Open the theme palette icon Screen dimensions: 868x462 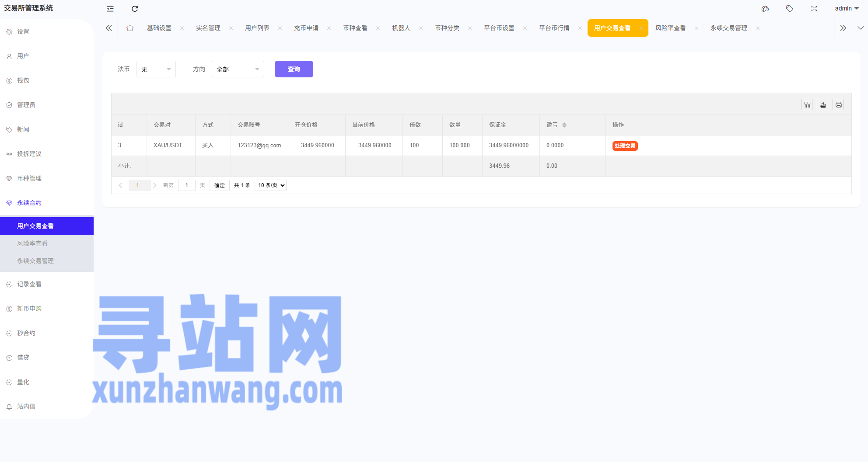tap(765, 9)
